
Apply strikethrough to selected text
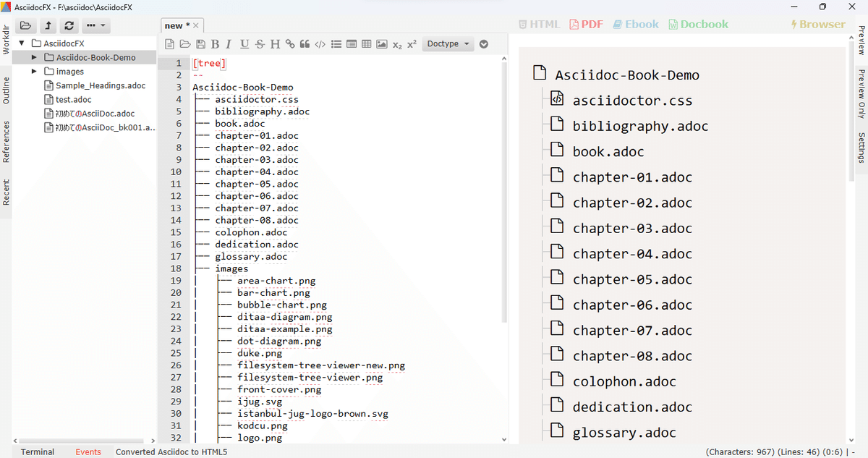[x=259, y=43]
